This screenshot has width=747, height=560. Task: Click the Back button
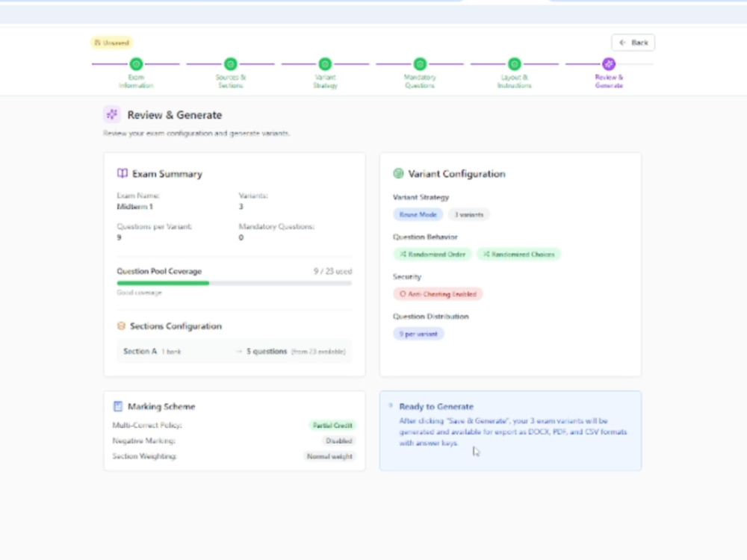coord(633,43)
